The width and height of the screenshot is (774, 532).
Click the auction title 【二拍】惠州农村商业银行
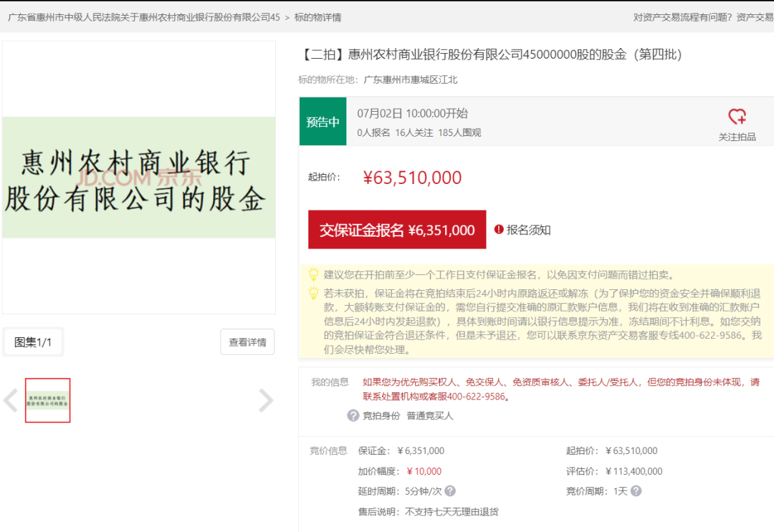coord(491,54)
